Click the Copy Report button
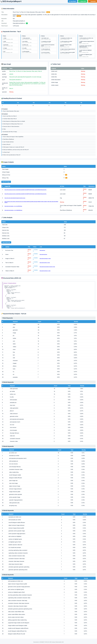Viewport: 97px width, 644px height. coord(72,1)
